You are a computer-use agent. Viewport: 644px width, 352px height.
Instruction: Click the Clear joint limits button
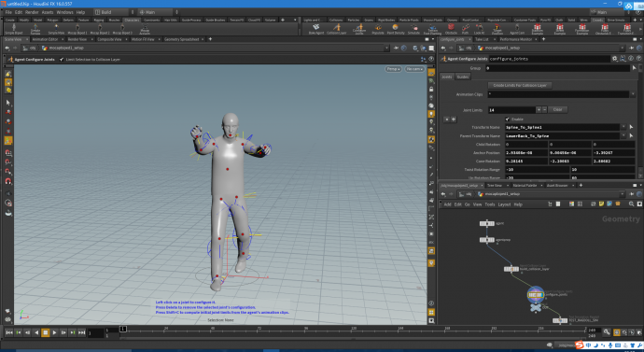557,109
